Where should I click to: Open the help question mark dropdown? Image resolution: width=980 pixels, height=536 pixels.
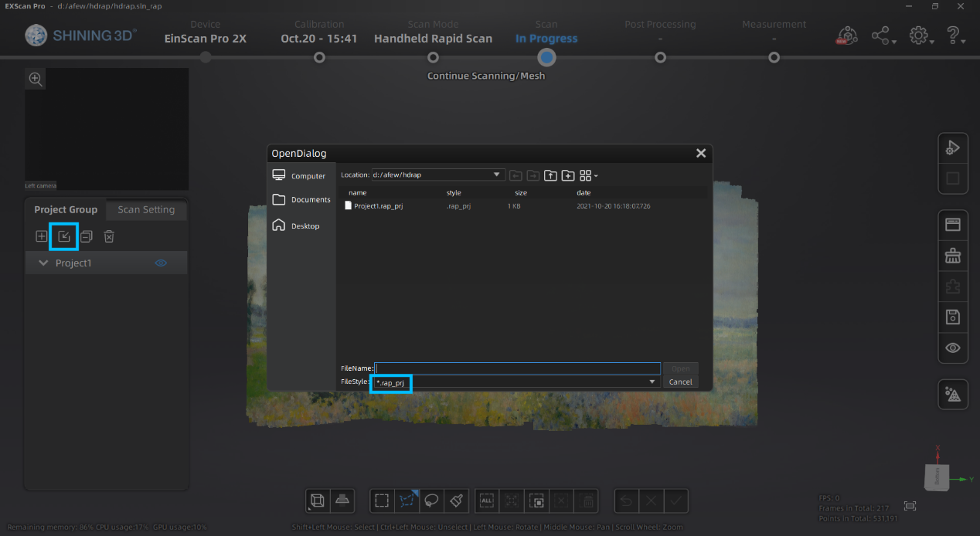tap(956, 36)
